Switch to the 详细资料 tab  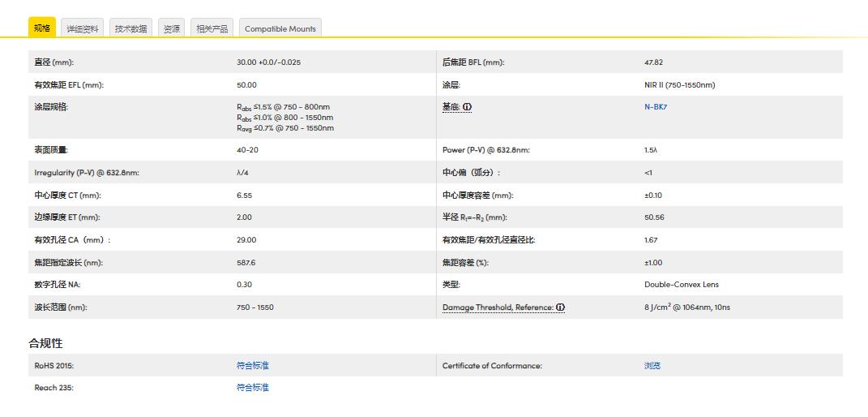coord(83,28)
